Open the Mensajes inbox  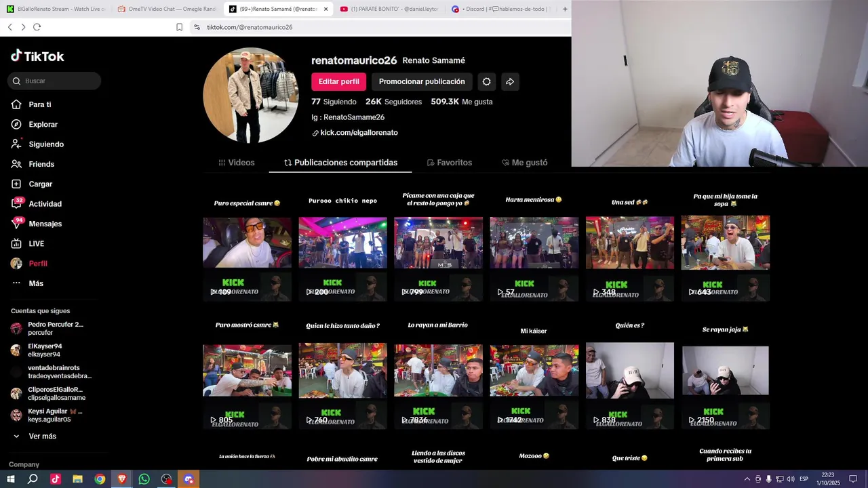point(37,224)
